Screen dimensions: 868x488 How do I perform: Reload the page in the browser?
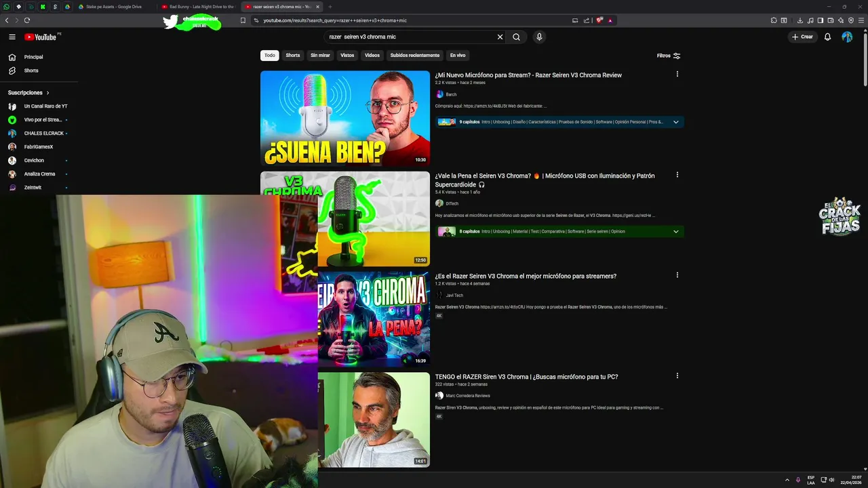tap(27, 20)
